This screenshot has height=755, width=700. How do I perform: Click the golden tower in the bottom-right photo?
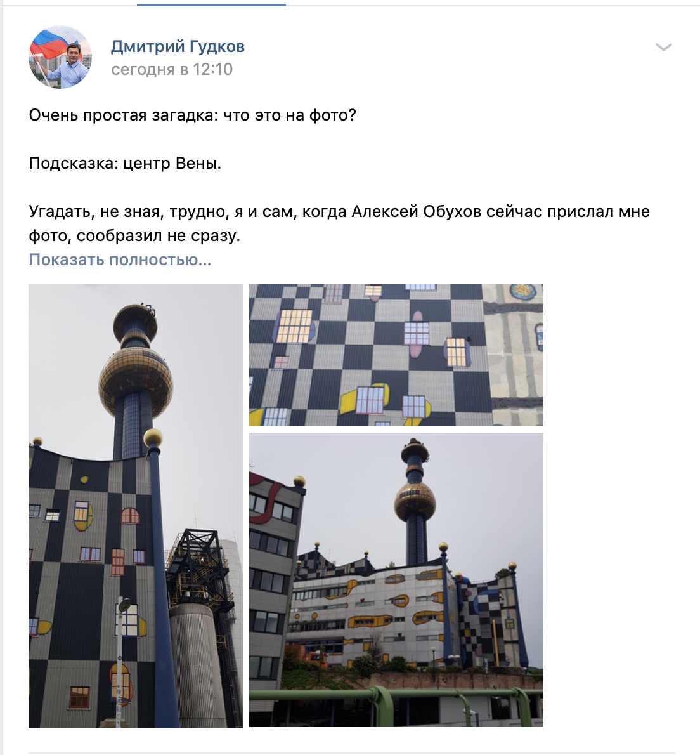pos(415,501)
